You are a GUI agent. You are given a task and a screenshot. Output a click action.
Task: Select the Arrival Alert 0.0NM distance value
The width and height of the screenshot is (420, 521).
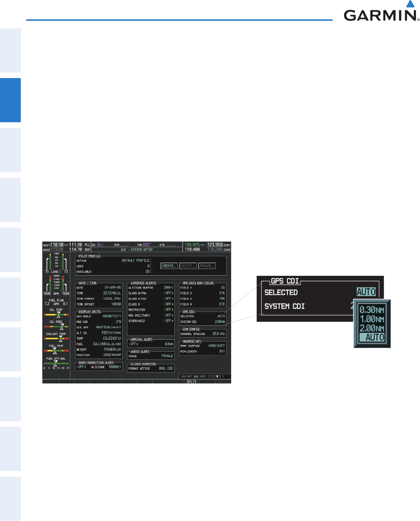[x=169, y=344]
